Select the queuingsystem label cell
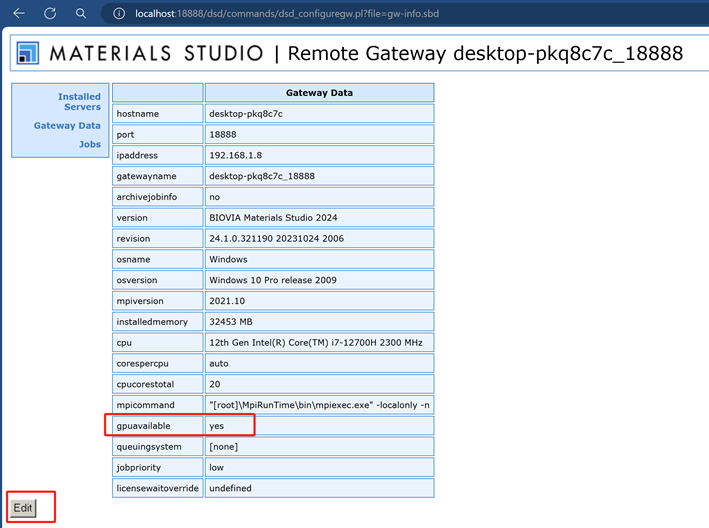 pos(157,446)
